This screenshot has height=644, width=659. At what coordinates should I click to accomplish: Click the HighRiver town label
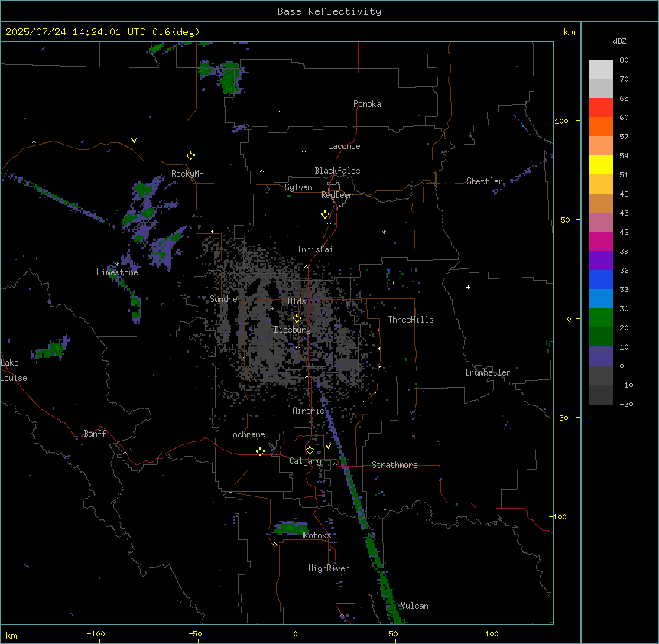pyautogui.click(x=329, y=568)
